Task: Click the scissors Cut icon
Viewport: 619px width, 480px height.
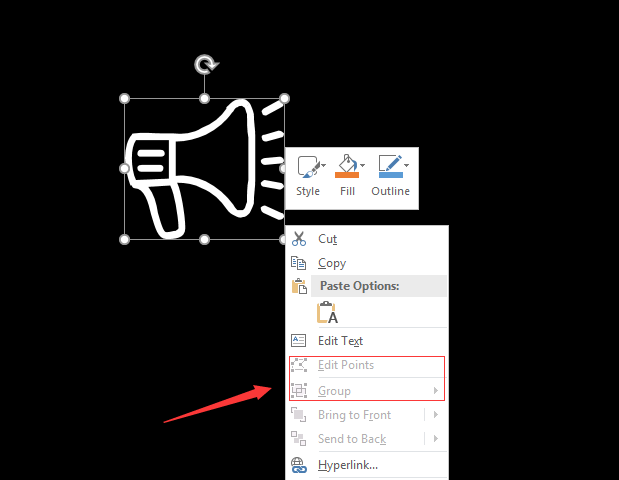Action: click(299, 239)
